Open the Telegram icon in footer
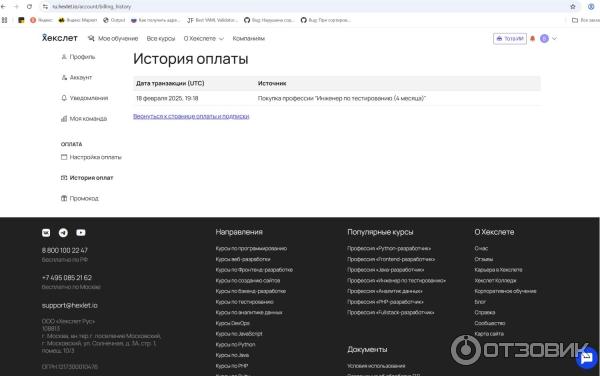The height and width of the screenshot is (376, 600). click(64, 233)
